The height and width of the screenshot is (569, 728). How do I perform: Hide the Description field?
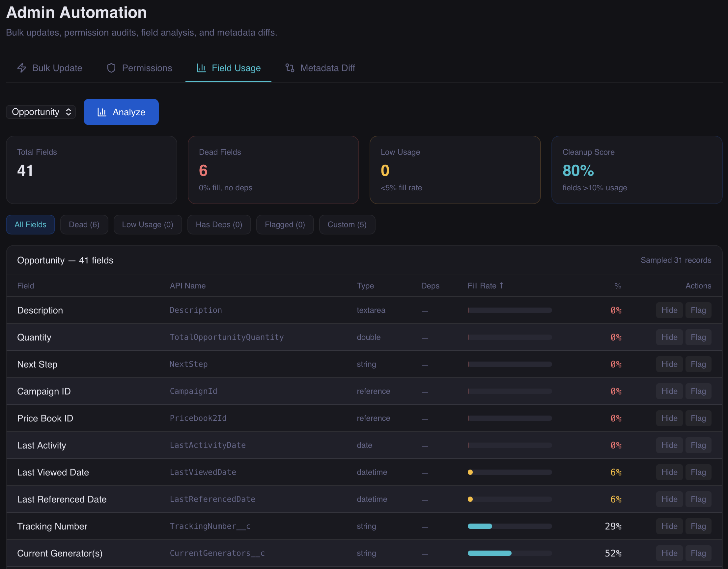pyautogui.click(x=669, y=310)
